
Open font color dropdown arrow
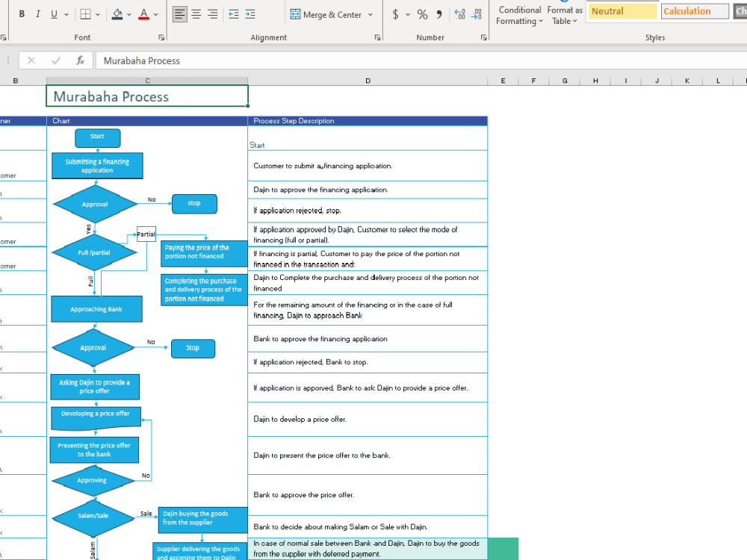(156, 15)
